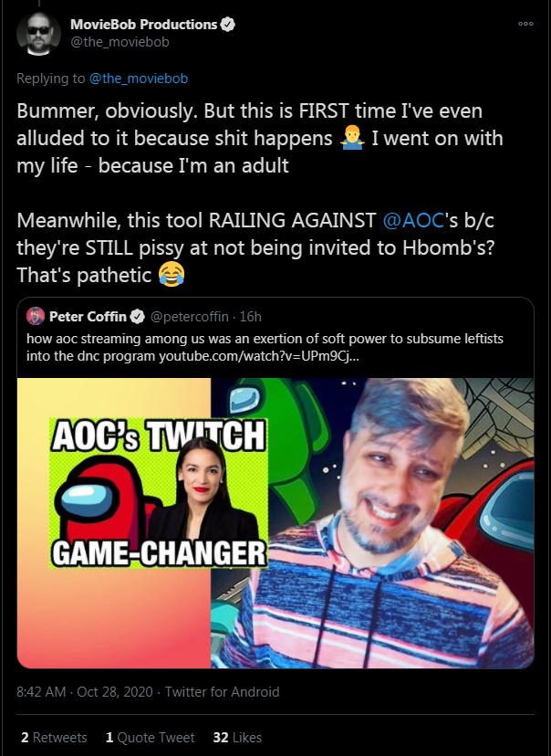Open the Twitter for Android source link
551x756 pixels.
222,692
